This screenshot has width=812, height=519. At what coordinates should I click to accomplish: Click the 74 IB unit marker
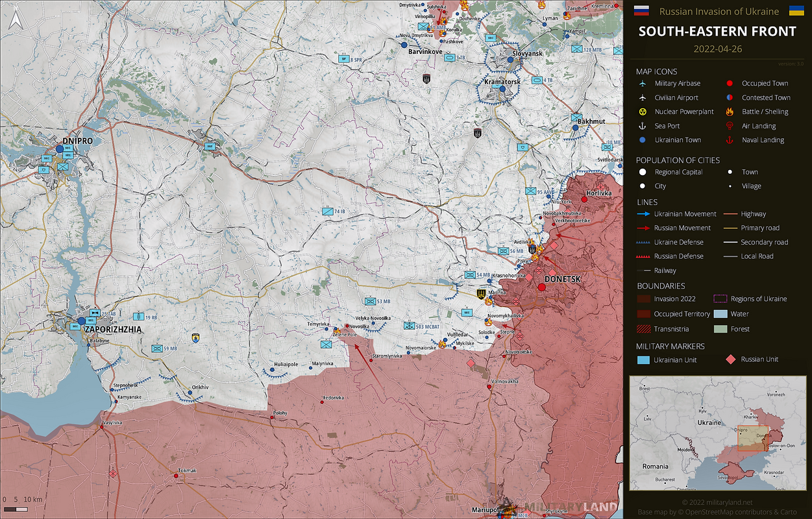pyautogui.click(x=327, y=211)
